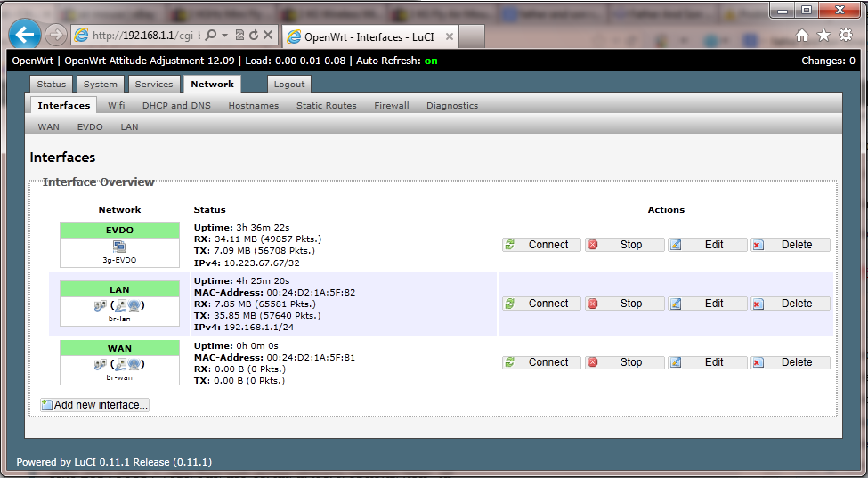This screenshot has width=868, height=478.
Task: Open the DHCP and DNS sub-tab
Action: (x=176, y=105)
